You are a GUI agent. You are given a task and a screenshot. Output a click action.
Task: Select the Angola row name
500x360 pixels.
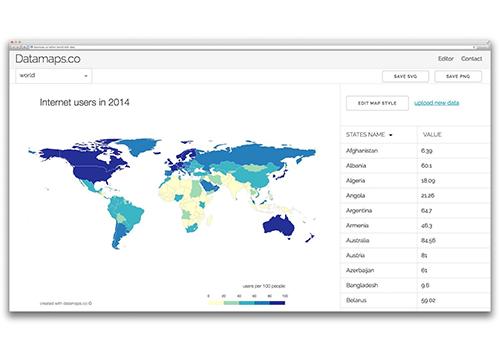[x=355, y=196]
